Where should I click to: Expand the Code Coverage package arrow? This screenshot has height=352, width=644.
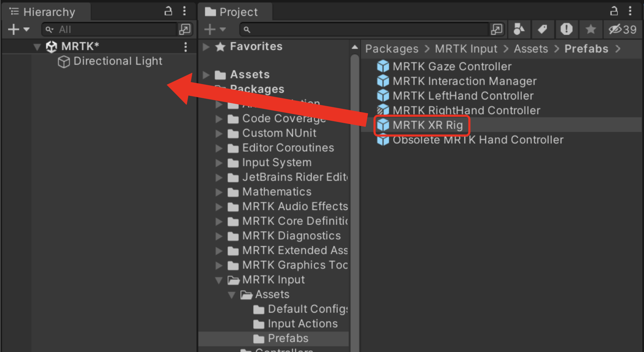[218, 119]
